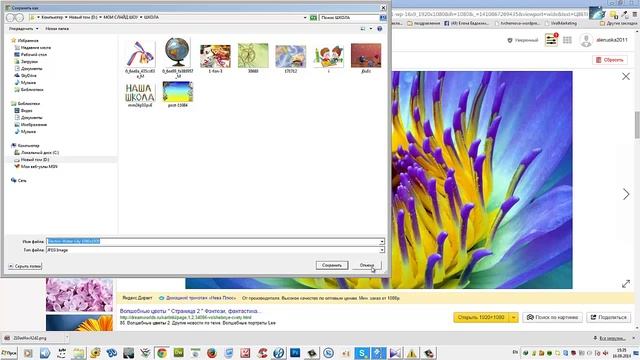The image size is (640, 360).
Task: Click the yellow warning triangle taskbar icon
Action: click(412, 353)
